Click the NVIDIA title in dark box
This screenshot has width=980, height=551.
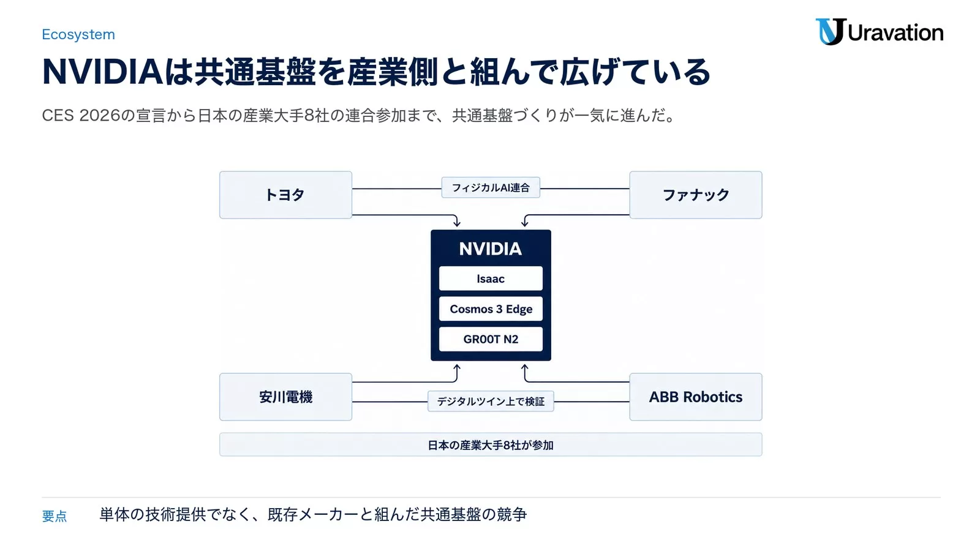491,249
